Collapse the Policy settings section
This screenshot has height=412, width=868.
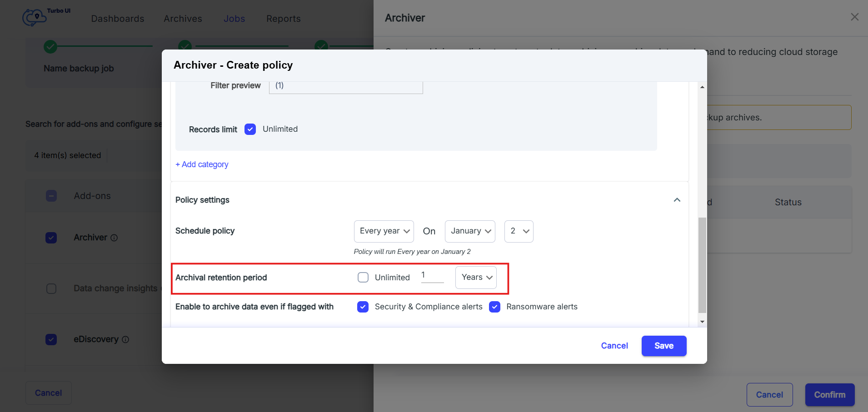pos(677,200)
